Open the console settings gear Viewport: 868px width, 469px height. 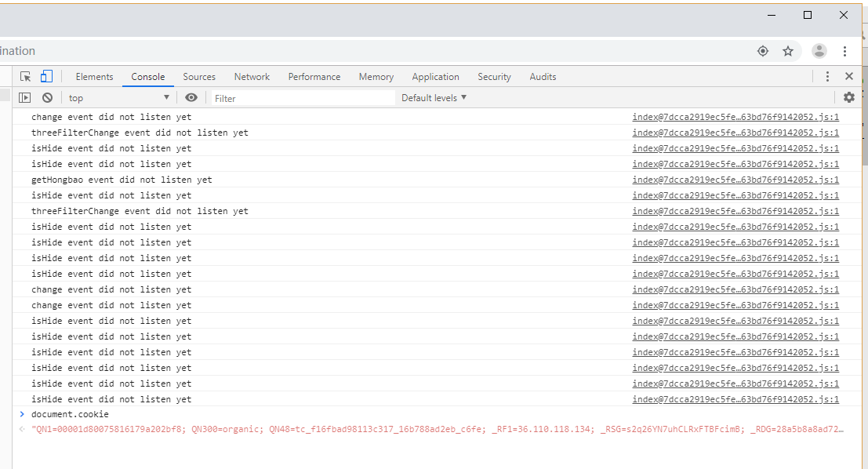pyautogui.click(x=848, y=97)
